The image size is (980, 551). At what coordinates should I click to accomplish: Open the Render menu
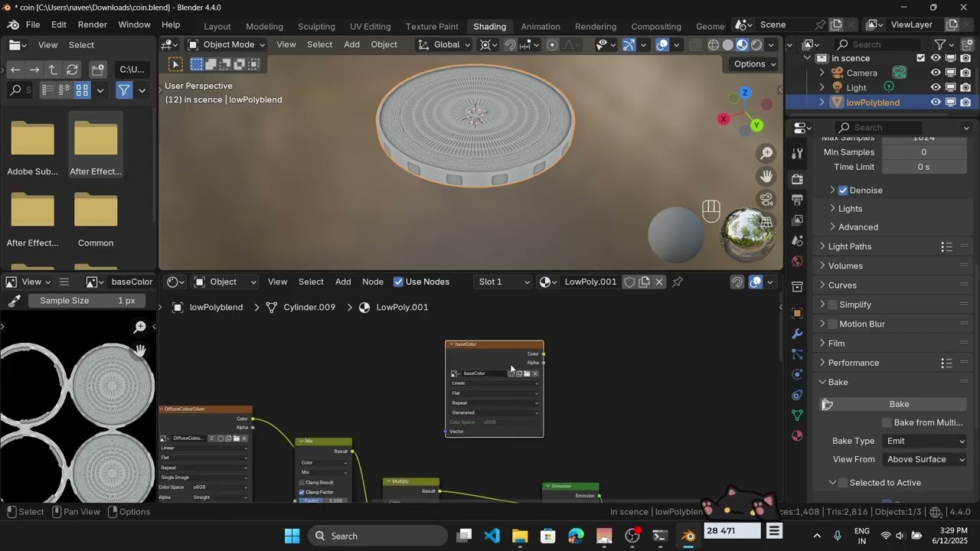92,24
